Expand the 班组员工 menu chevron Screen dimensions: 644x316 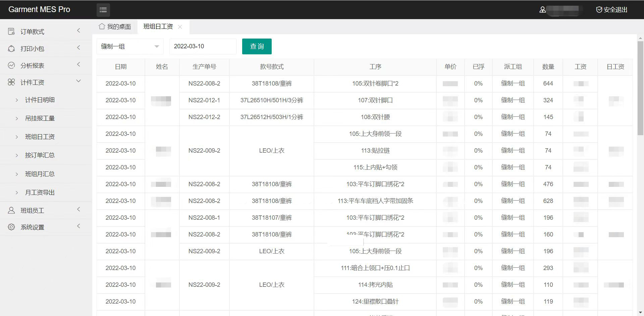coord(78,209)
